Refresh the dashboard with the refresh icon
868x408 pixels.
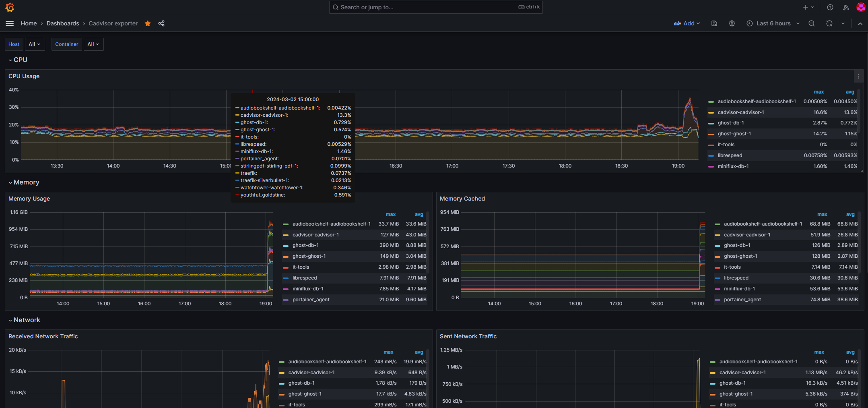(x=829, y=23)
